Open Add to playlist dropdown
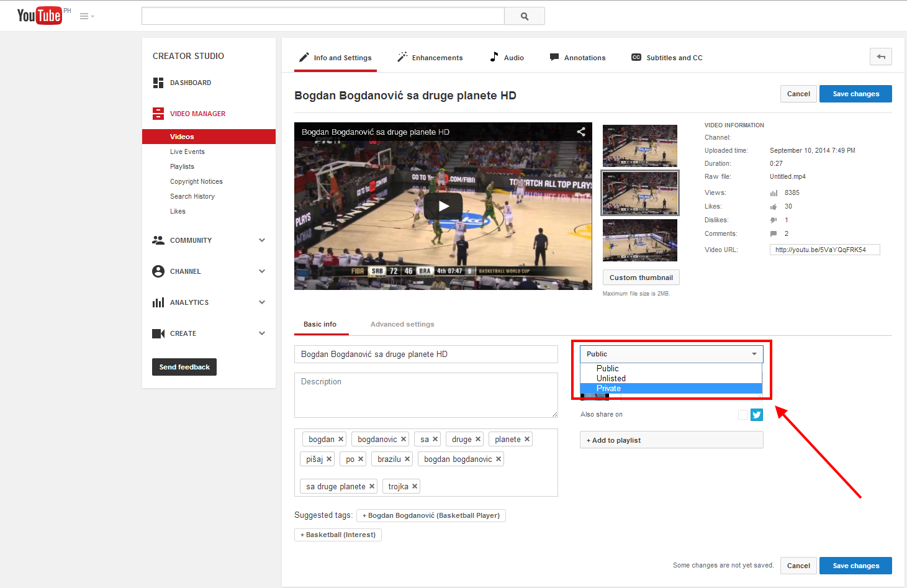907x588 pixels. [x=671, y=440]
